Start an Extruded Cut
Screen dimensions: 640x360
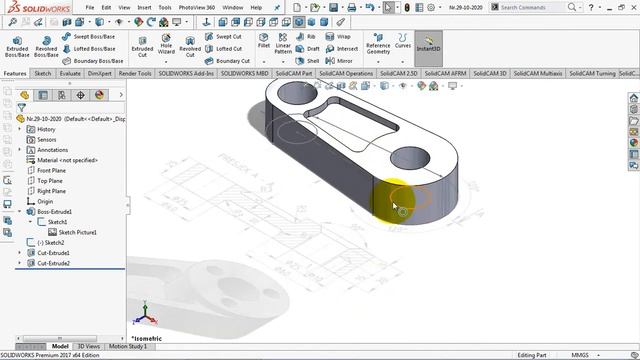pos(142,47)
